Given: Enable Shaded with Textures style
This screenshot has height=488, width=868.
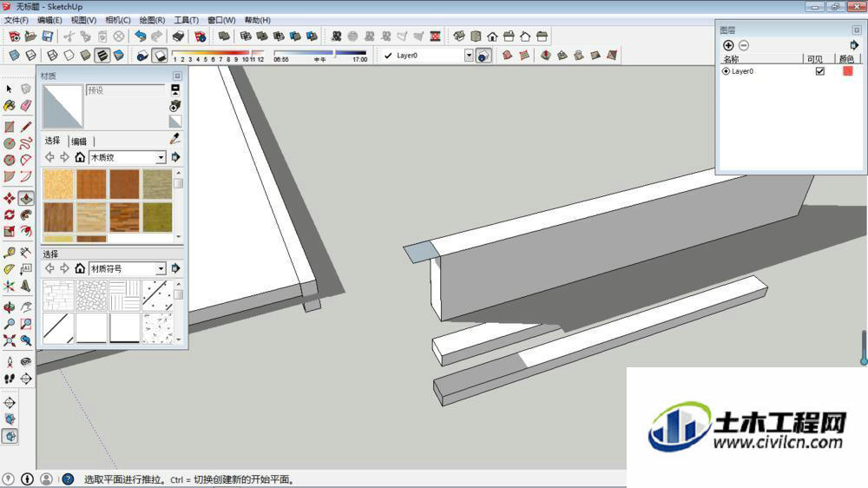Looking at the screenshot, I should click(x=102, y=56).
